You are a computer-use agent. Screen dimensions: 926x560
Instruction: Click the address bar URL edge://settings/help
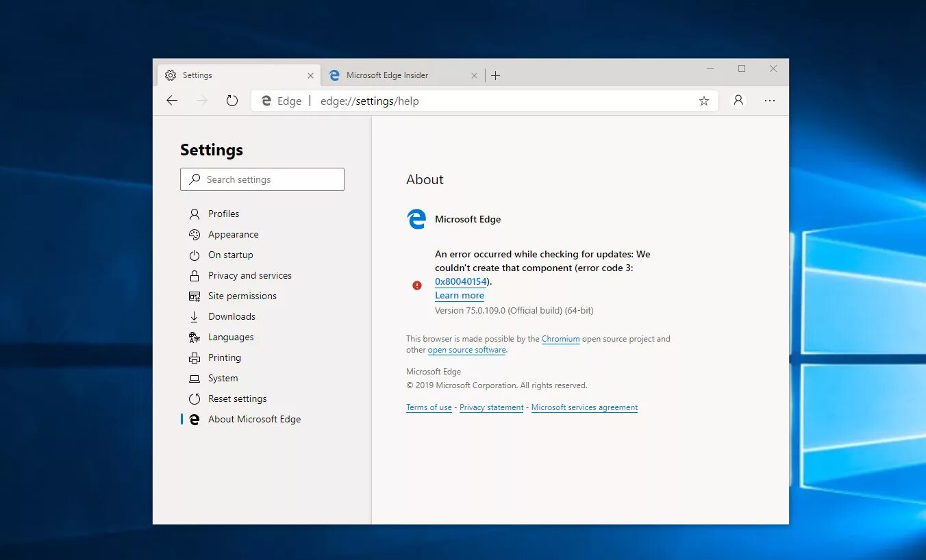point(370,101)
